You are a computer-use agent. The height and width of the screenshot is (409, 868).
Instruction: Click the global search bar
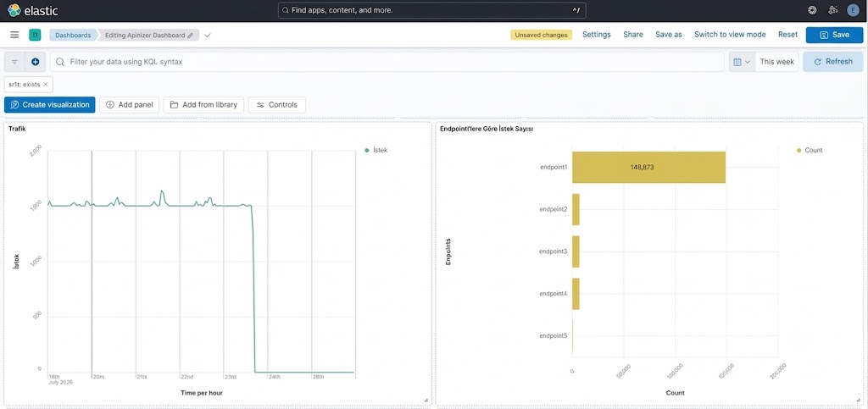[431, 10]
